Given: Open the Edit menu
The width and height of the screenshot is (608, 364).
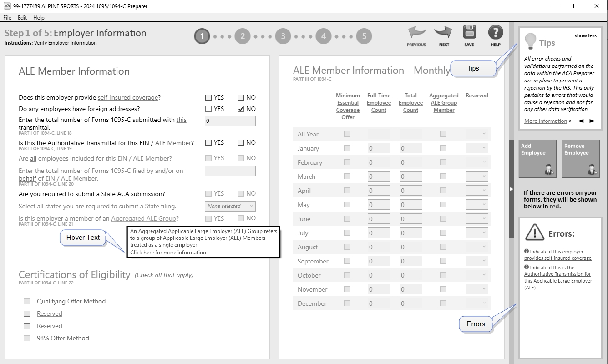Looking at the screenshot, I should (x=22, y=18).
